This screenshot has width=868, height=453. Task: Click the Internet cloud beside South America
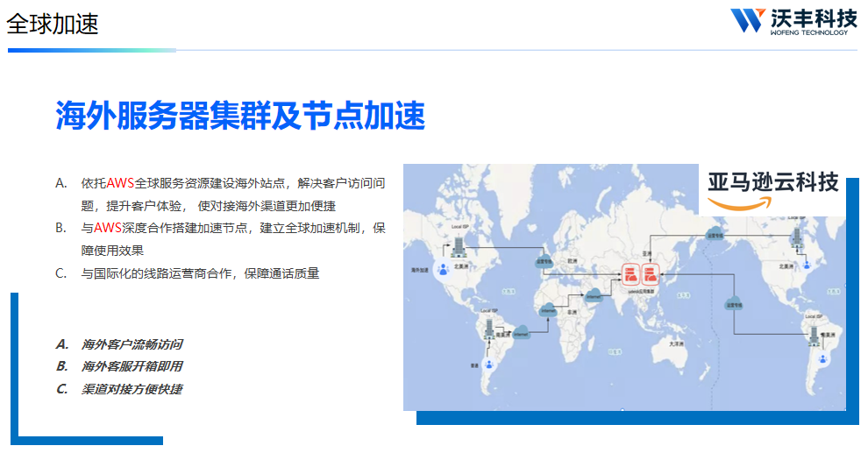point(521,334)
